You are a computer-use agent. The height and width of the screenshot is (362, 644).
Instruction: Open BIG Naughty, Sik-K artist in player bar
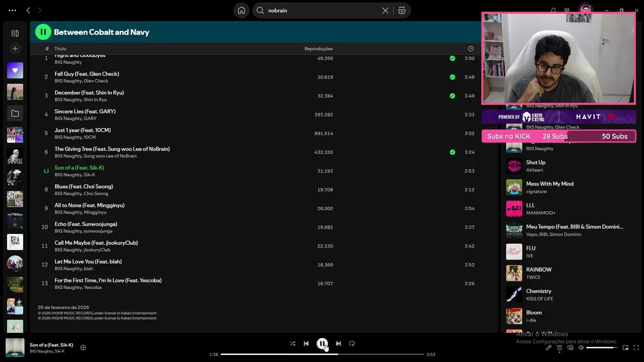(47, 351)
